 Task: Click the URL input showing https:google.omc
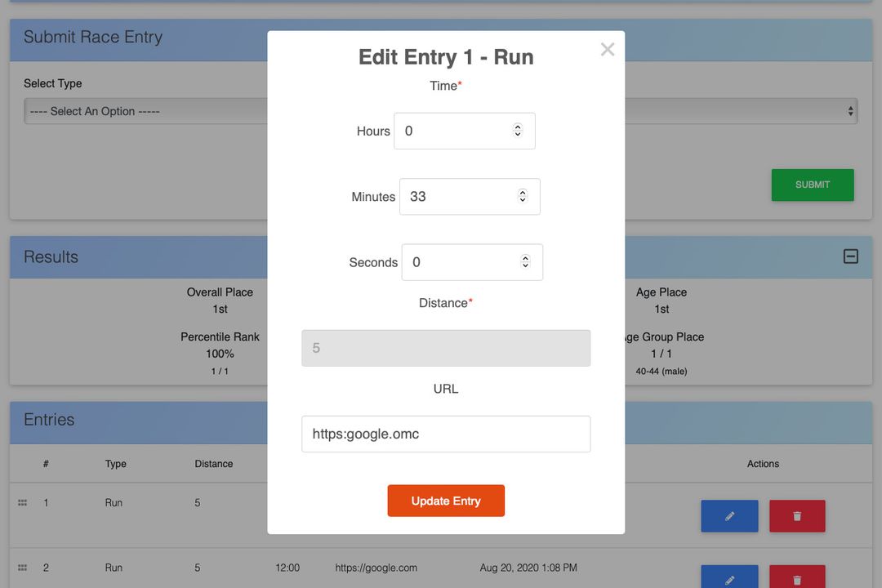coord(446,434)
